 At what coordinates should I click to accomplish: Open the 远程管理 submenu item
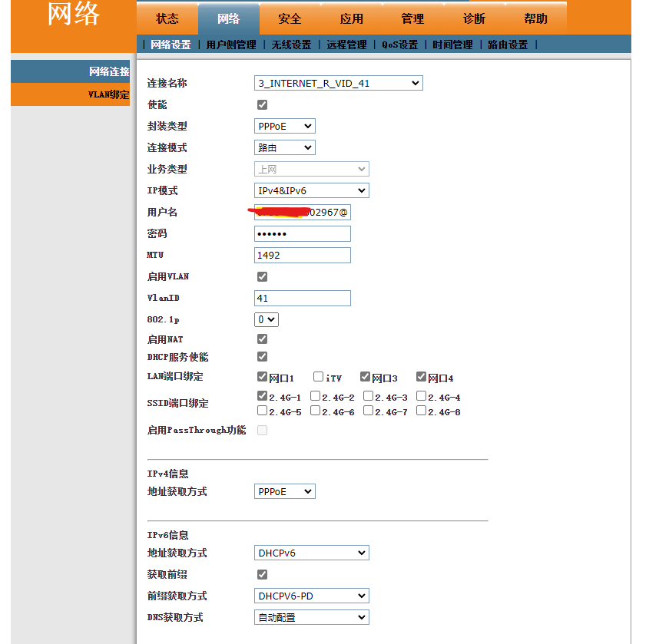click(346, 45)
